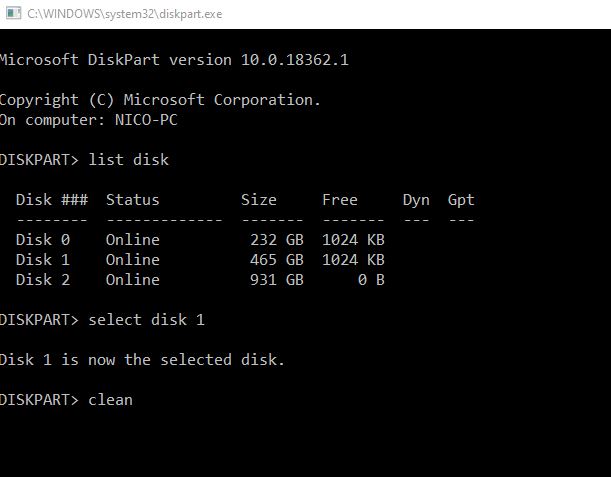Click the Disk 2 row label
This screenshot has width=611, height=477.
pos(43,280)
